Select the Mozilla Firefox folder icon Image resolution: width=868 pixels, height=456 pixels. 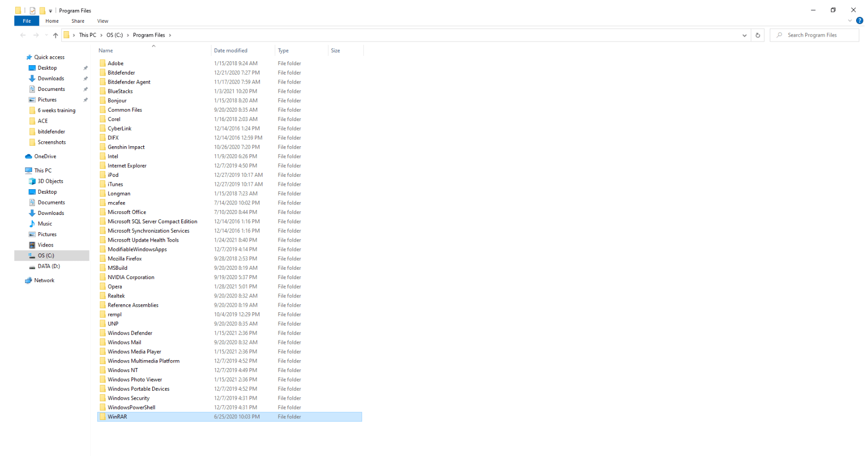click(x=103, y=259)
